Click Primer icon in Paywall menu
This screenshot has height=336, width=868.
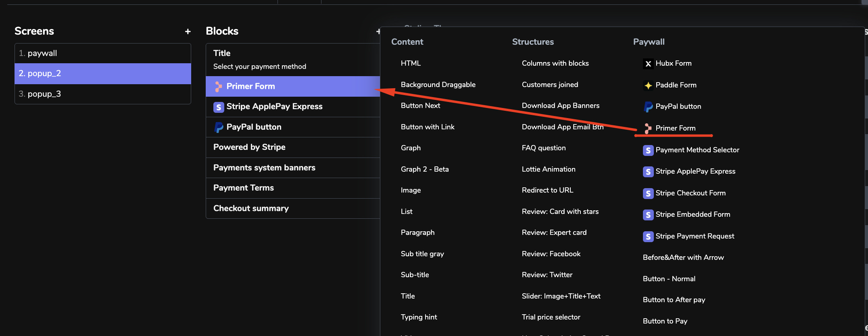coord(648,129)
